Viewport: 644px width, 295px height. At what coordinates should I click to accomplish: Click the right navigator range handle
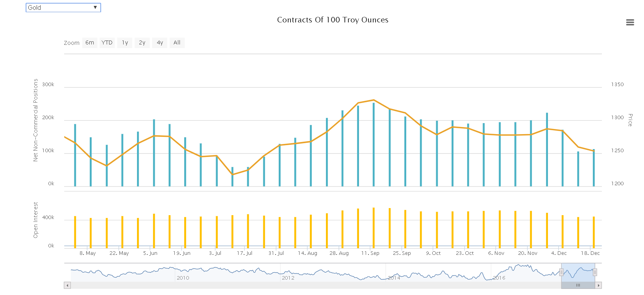coord(595,272)
